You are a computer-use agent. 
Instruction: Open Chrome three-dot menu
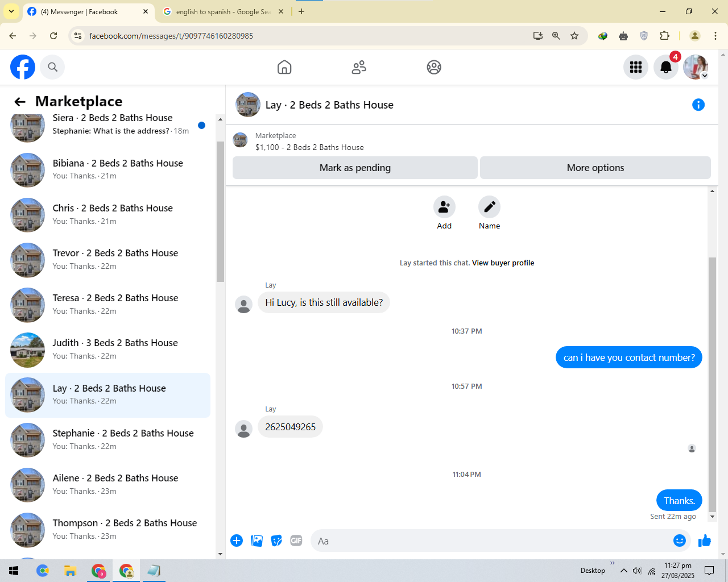(x=715, y=36)
